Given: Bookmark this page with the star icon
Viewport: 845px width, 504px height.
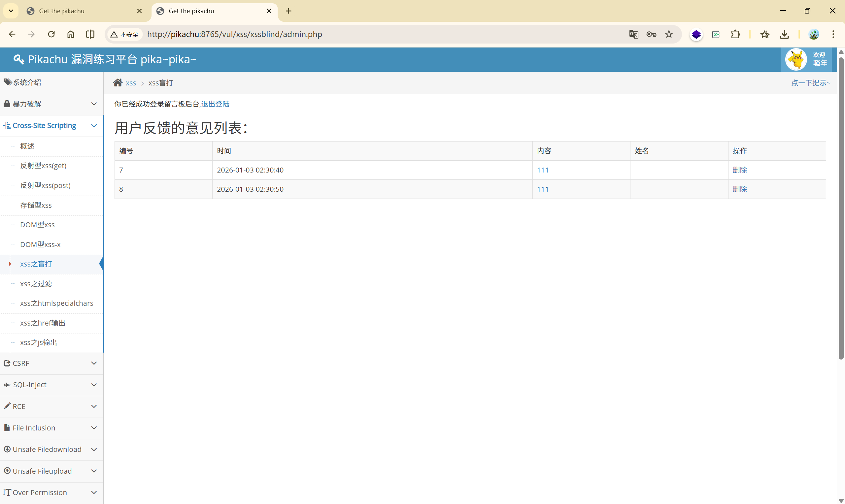Looking at the screenshot, I should pos(669,34).
